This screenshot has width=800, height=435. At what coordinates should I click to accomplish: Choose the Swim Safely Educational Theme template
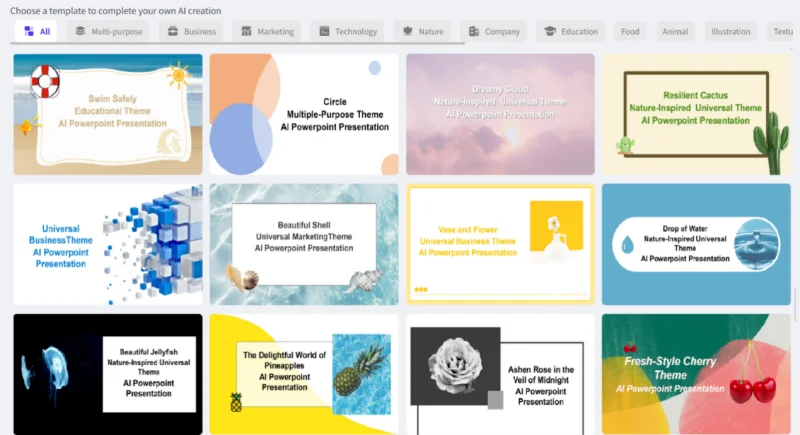click(x=108, y=114)
